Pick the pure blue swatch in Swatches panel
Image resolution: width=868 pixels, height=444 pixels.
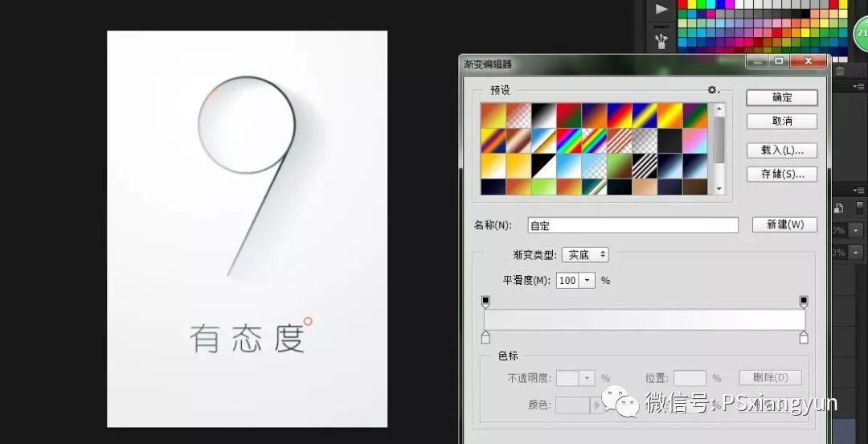[720, 5]
